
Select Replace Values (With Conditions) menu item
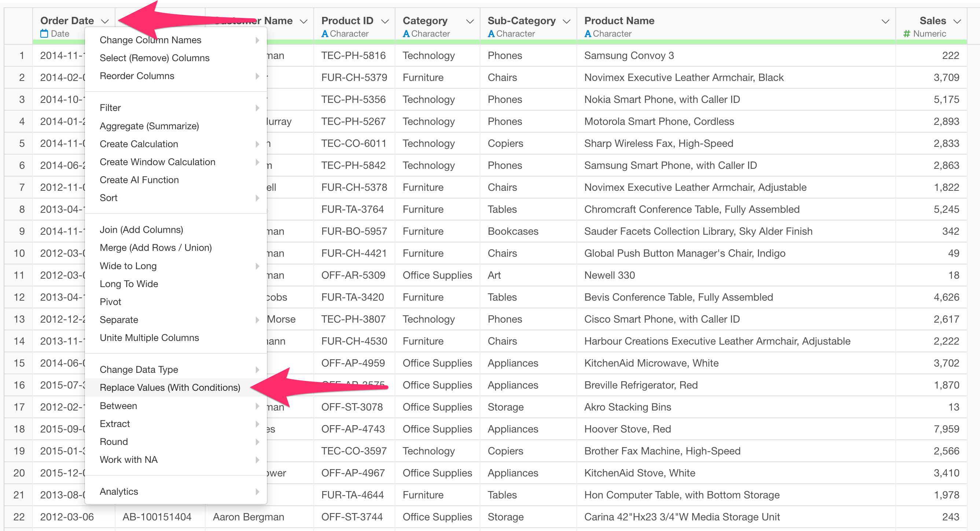pyautogui.click(x=170, y=387)
